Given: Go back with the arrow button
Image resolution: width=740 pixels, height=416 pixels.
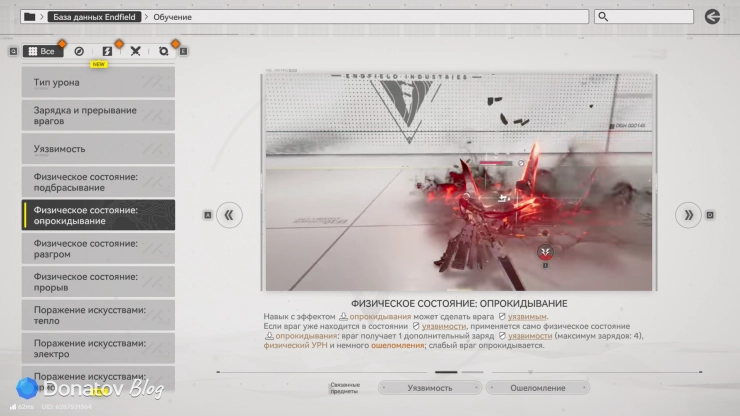Looking at the screenshot, I should pos(712,17).
